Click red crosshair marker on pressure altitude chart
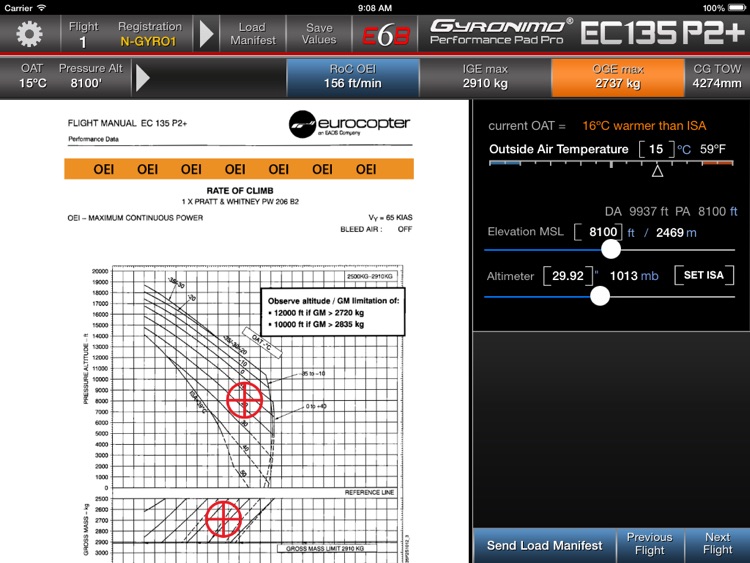 [244, 400]
